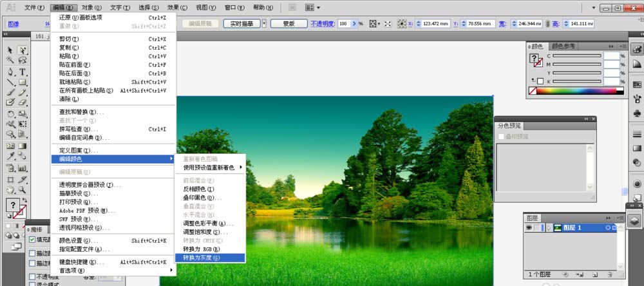Open the Layers dock icon
The width and height of the screenshot is (644, 286).
pyautogui.click(x=635, y=221)
